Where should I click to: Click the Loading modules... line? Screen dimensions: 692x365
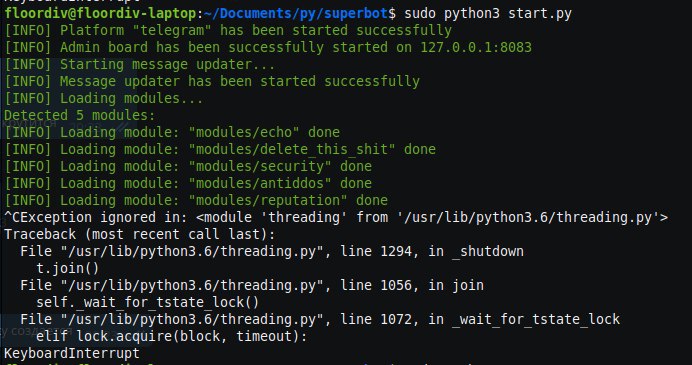[104, 98]
